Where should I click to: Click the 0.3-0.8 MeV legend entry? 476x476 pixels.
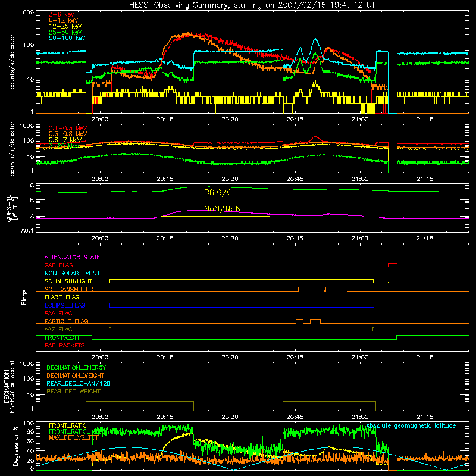[68, 134]
